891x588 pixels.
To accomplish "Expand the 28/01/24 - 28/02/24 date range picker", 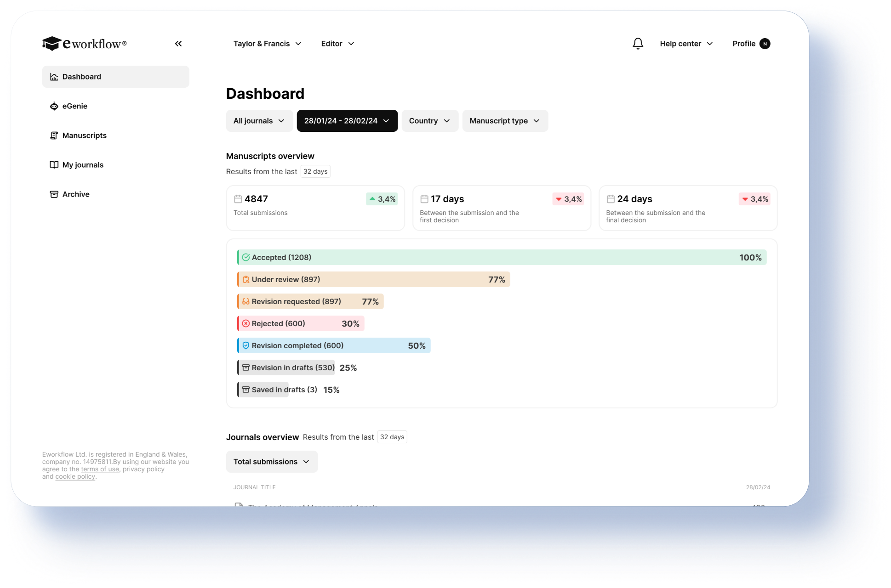I will (x=347, y=121).
